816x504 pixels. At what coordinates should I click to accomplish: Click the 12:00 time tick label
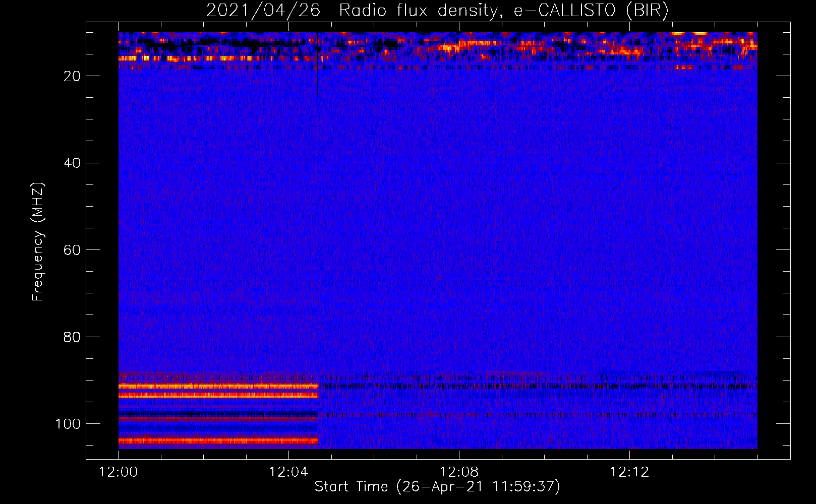pyautogui.click(x=118, y=472)
